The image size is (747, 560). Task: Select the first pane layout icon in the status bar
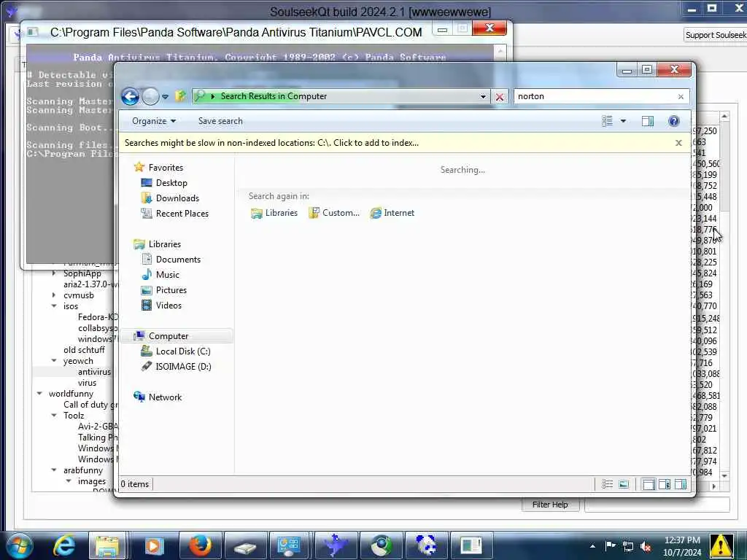(x=649, y=485)
